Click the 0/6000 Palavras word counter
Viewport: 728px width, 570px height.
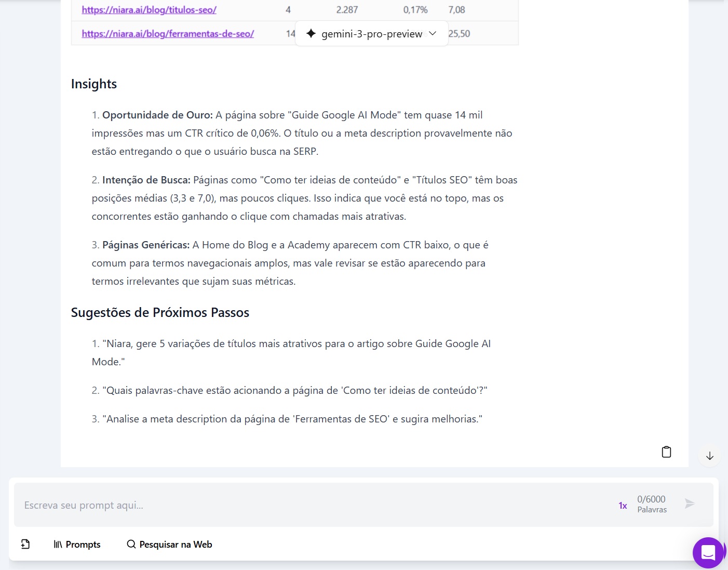click(652, 503)
